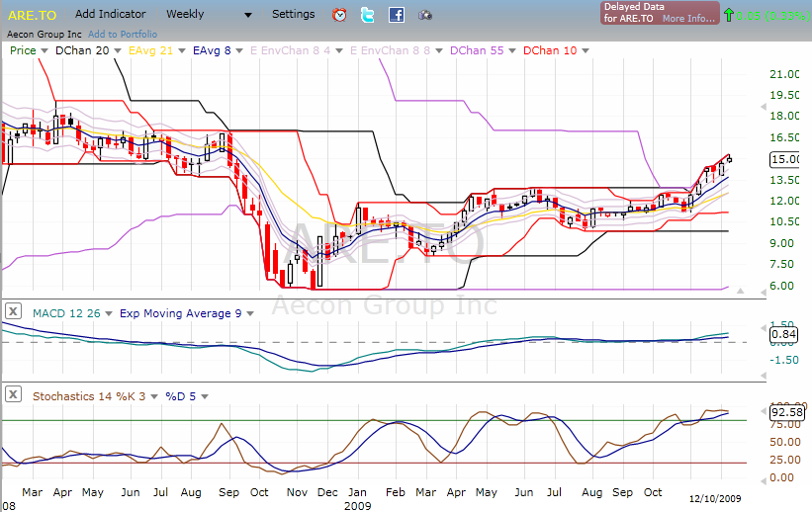Click the alarm clock alert icon
812x512 pixels.
tap(339, 15)
